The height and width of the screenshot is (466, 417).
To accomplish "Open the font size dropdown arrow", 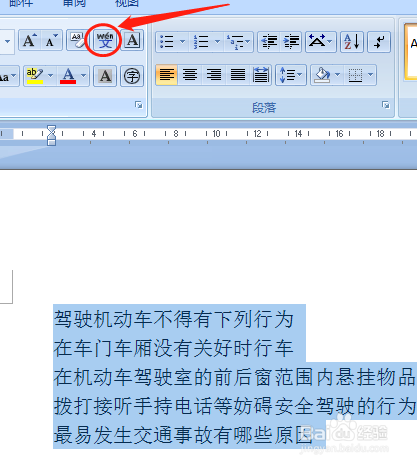I will [x=7, y=41].
